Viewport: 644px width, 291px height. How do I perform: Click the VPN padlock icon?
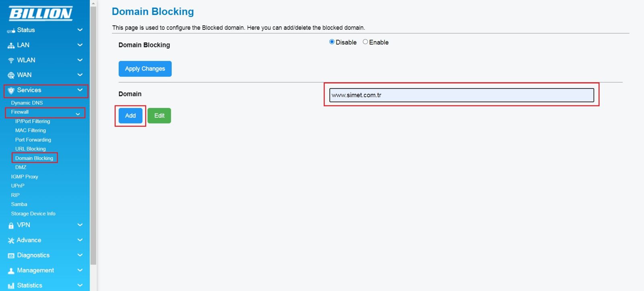[11, 225]
